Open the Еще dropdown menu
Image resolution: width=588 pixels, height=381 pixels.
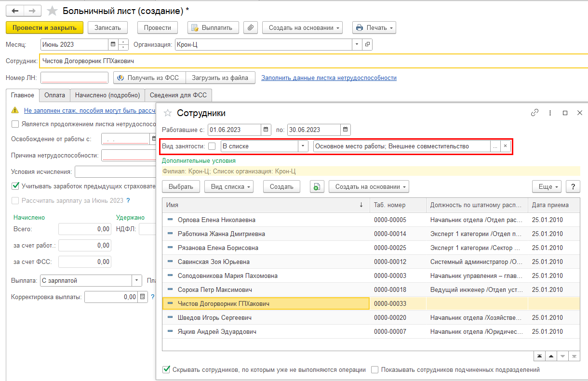547,187
